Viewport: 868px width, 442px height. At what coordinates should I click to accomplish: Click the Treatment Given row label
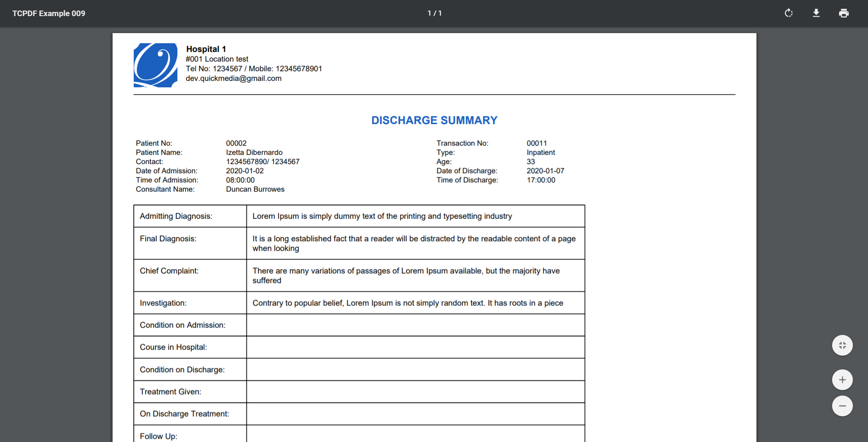(x=170, y=392)
